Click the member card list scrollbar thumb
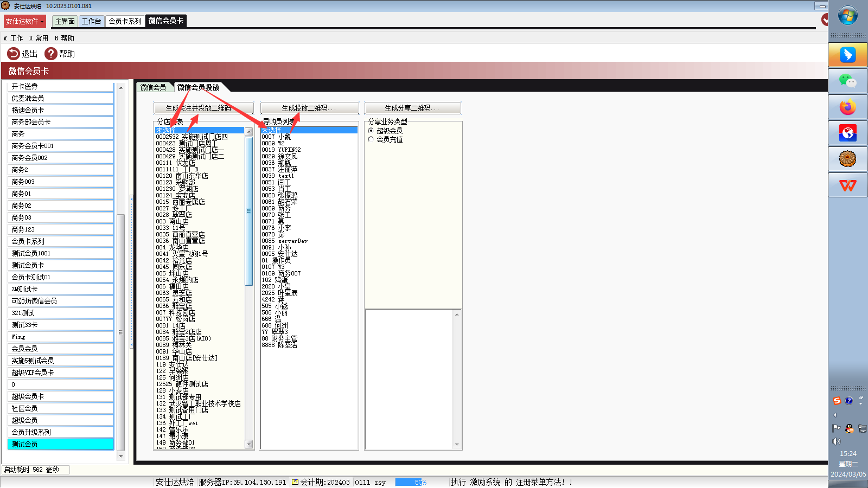The image size is (868, 488). (x=121, y=332)
